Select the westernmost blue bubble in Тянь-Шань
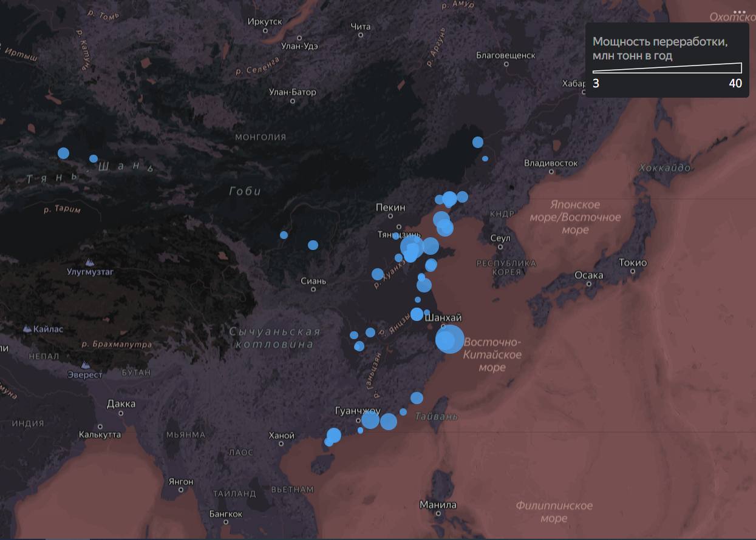 63,153
